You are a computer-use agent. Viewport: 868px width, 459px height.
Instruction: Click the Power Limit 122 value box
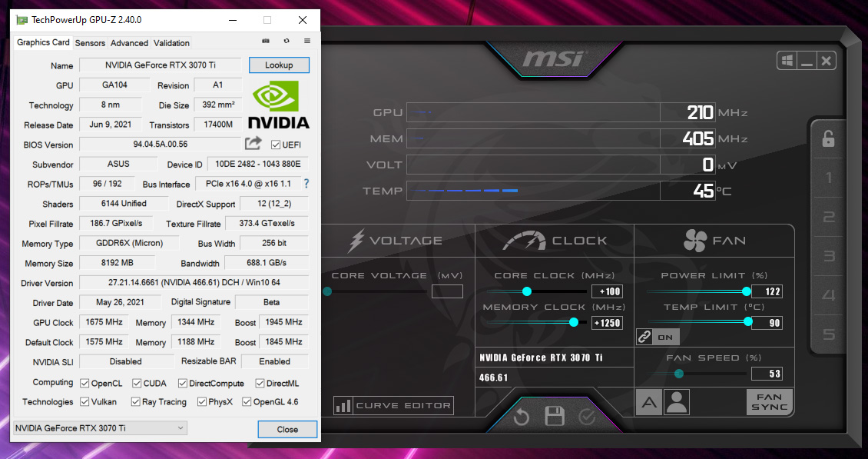(767, 291)
